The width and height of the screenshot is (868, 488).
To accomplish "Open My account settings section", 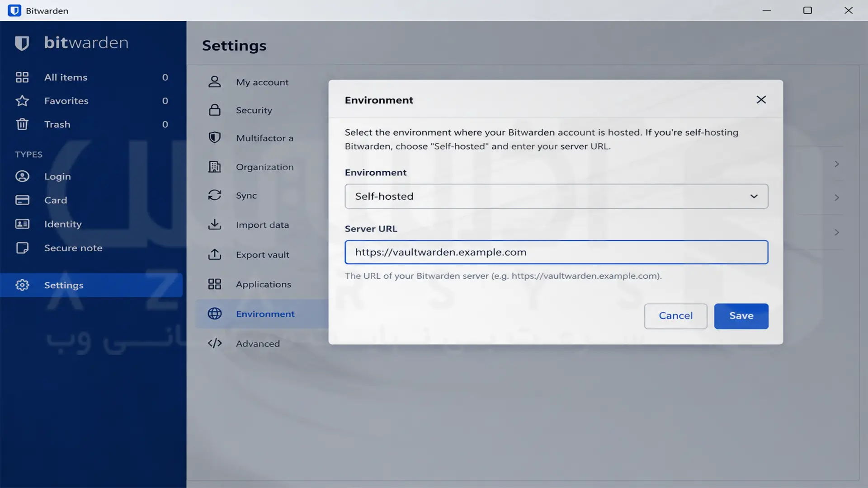I will point(262,82).
